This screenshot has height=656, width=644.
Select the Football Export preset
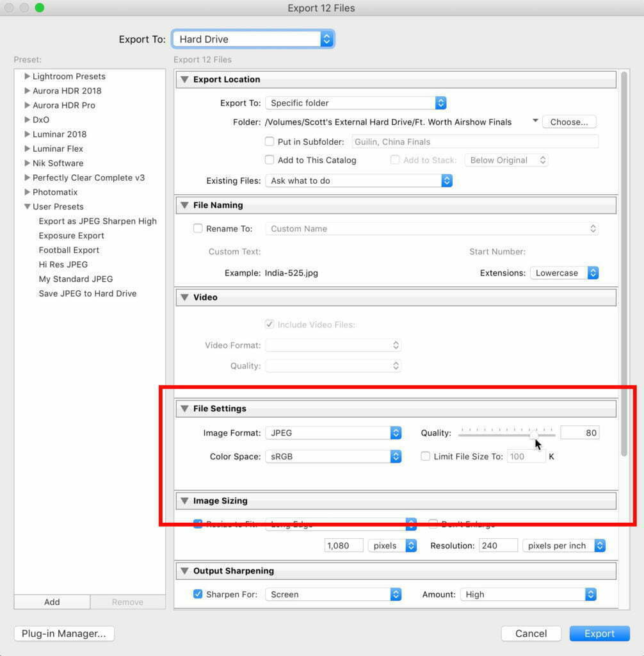pyautogui.click(x=69, y=250)
